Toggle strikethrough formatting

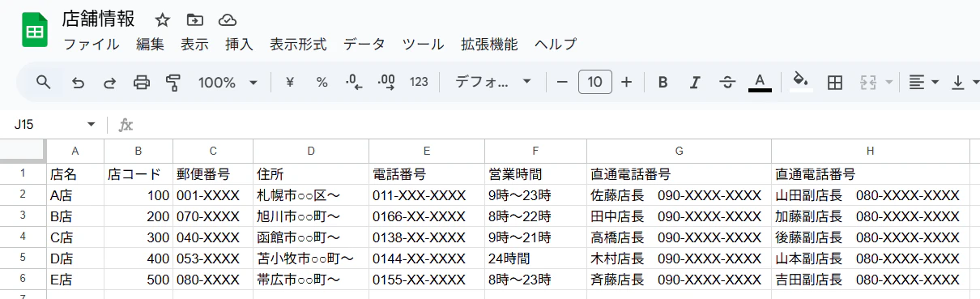pyautogui.click(x=727, y=82)
